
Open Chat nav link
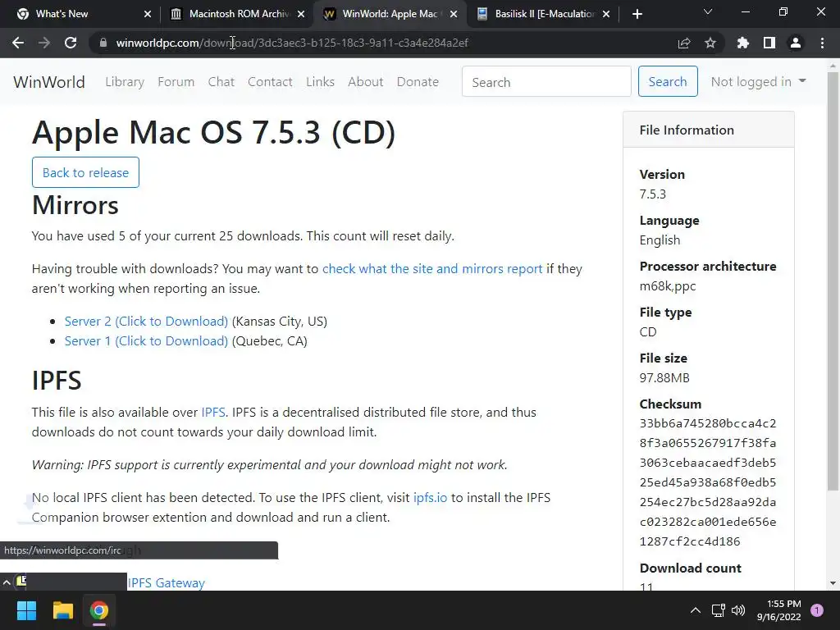tap(221, 82)
